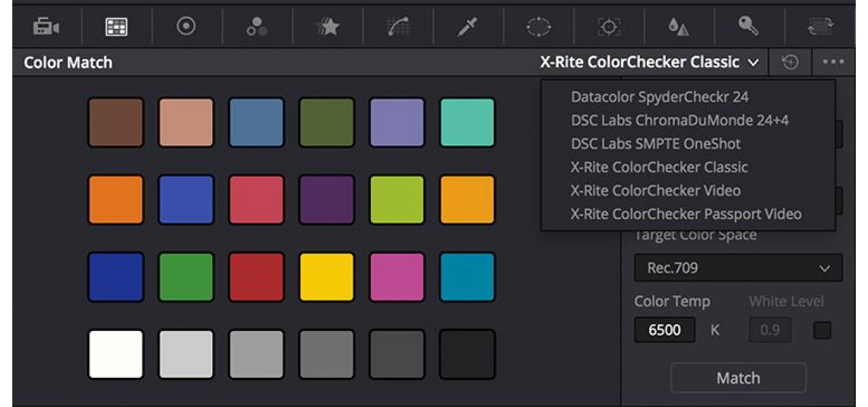Pick the yellow swatch
The height and width of the screenshot is (407, 868).
coord(328,277)
